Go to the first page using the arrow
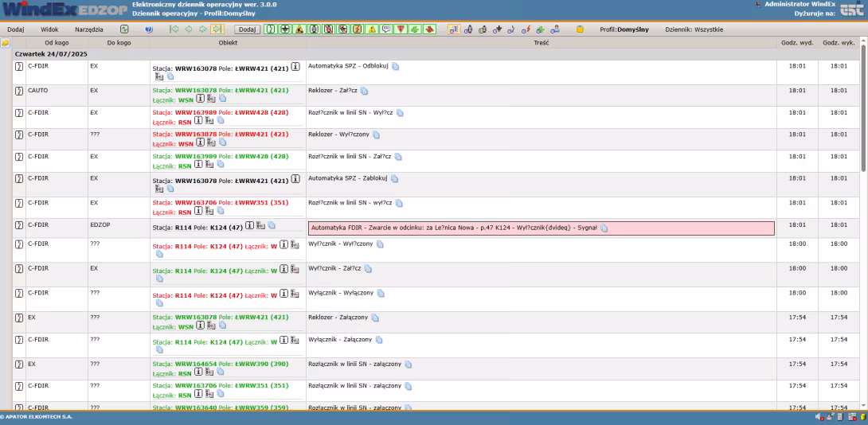 [x=174, y=29]
